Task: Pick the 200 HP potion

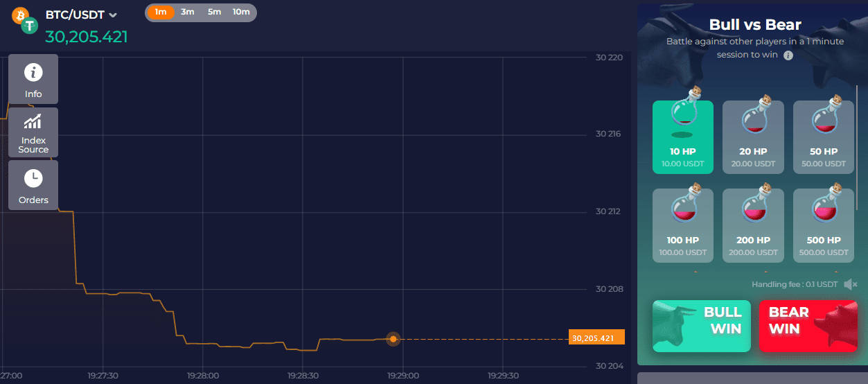Action: point(753,225)
